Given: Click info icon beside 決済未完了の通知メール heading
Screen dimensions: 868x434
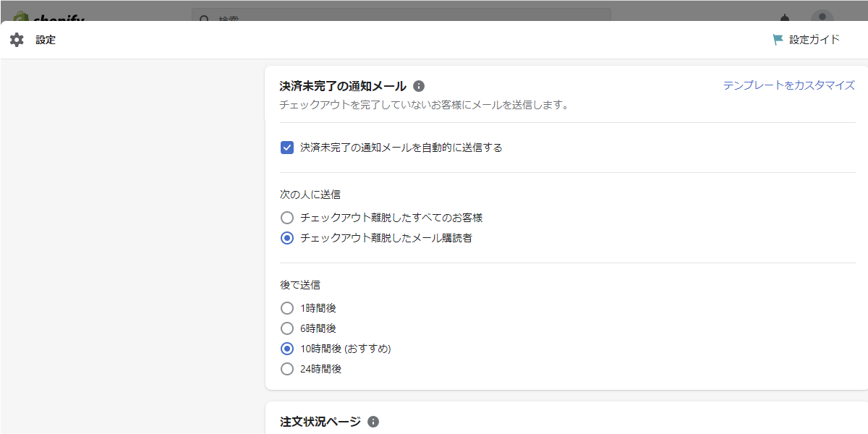Looking at the screenshot, I should point(419,86).
